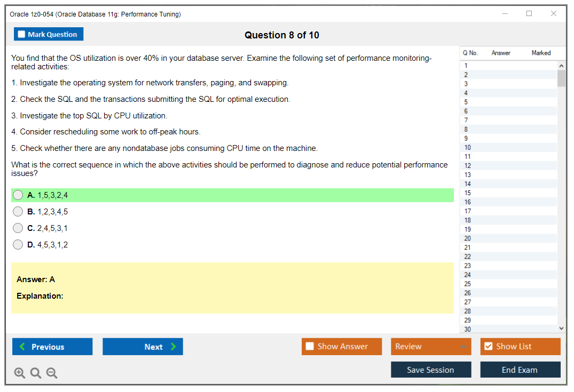Click the Save Session button
The image size is (574, 392).
pyautogui.click(x=431, y=370)
